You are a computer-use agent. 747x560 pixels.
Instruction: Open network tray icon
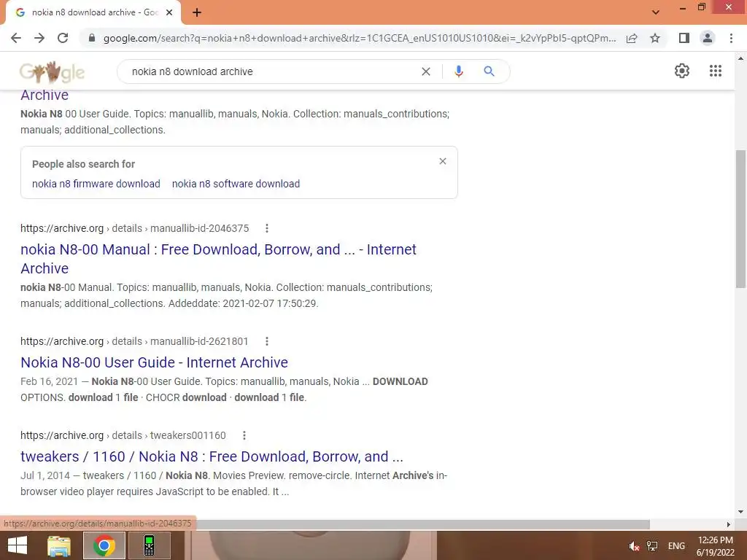click(652, 546)
